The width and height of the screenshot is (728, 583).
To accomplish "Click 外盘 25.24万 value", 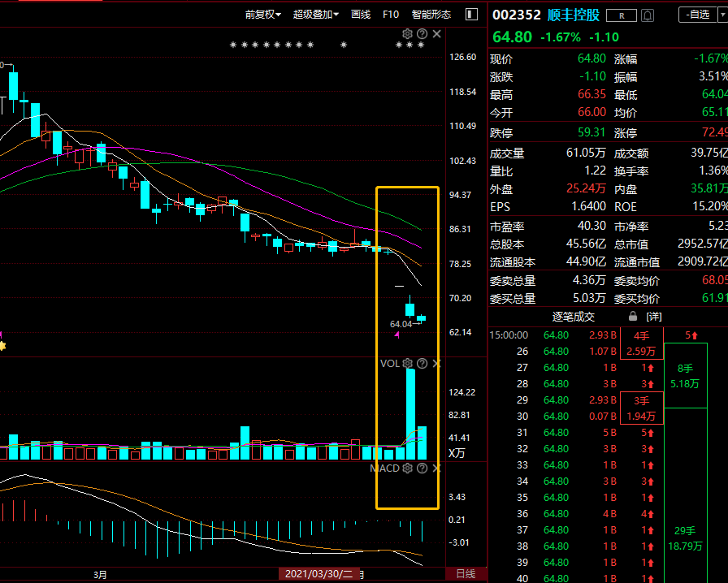I will coord(586,188).
